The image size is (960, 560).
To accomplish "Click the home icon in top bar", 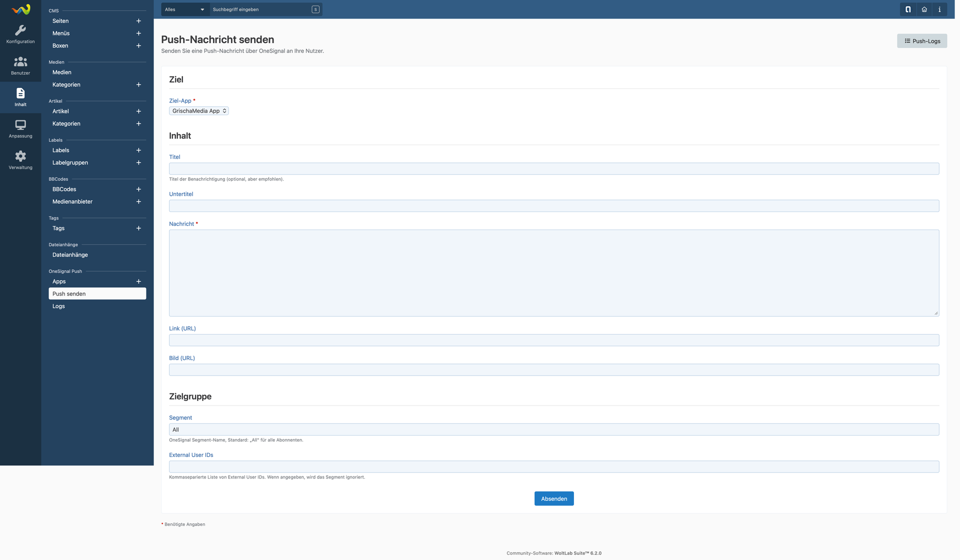I will coord(924,9).
